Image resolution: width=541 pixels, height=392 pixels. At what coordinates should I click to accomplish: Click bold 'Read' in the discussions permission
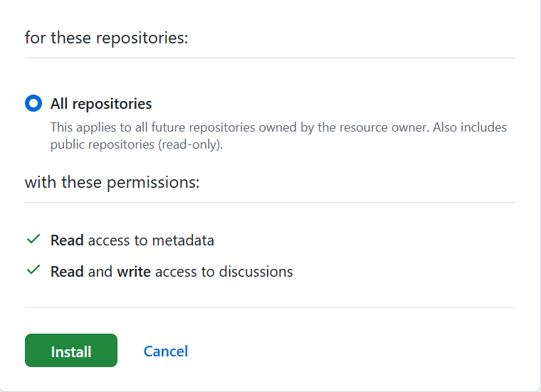click(x=67, y=272)
